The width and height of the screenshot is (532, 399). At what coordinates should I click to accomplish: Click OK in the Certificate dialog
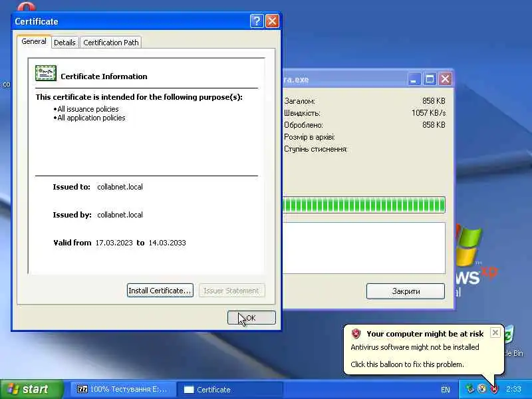point(251,318)
